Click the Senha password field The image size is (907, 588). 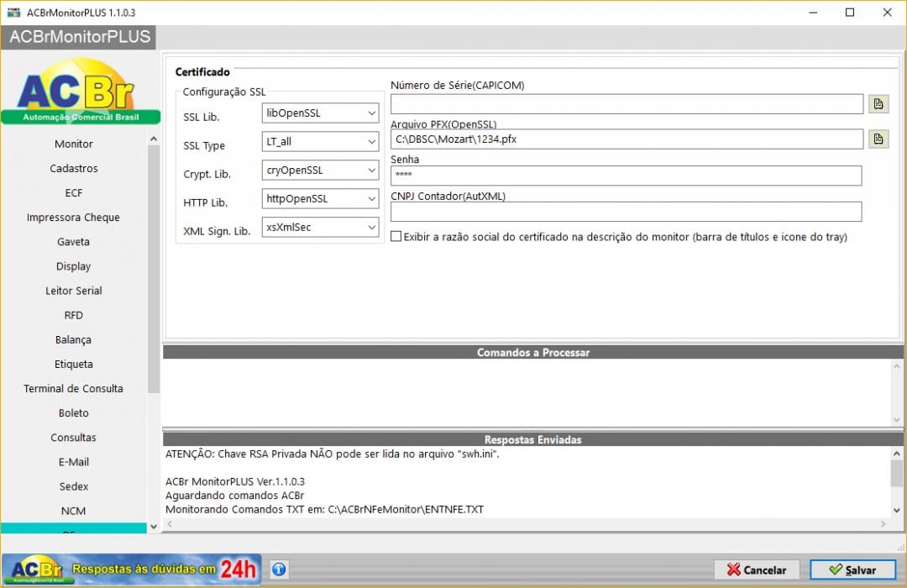coord(626,176)
